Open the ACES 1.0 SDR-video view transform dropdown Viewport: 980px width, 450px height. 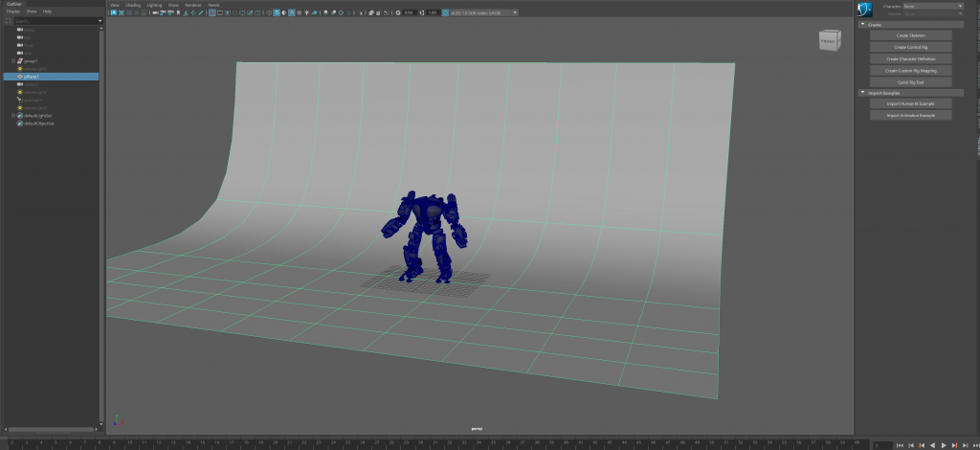pos(483,12)
